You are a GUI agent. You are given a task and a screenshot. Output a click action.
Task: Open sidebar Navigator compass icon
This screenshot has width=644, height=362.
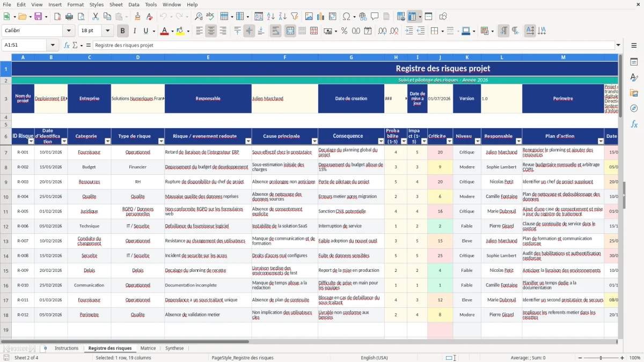(634, 108)
